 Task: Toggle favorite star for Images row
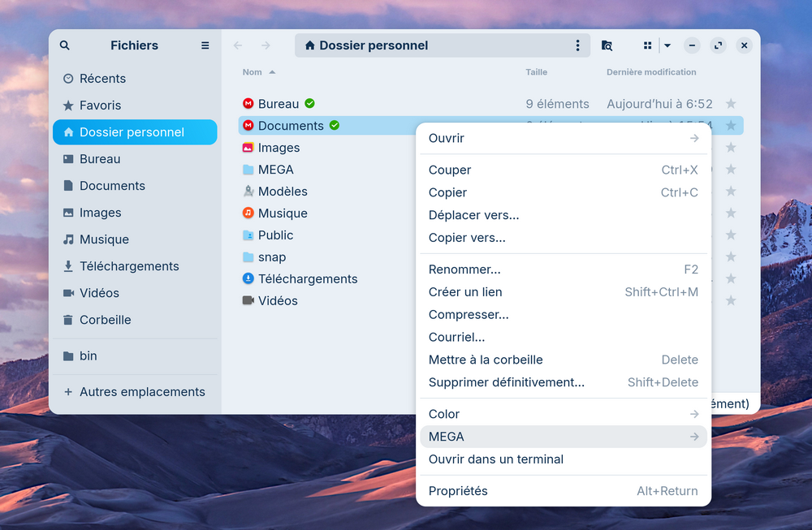(x=731, y=148)
